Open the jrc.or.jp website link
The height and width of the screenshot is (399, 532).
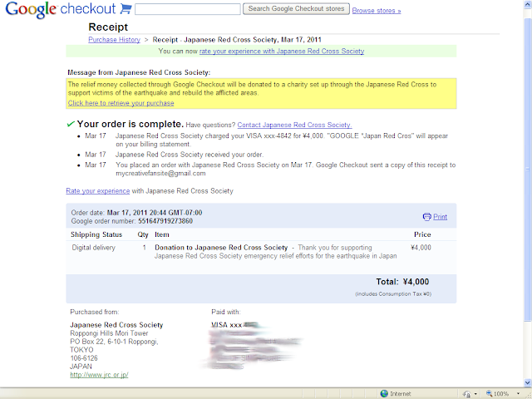coord(99,375)
